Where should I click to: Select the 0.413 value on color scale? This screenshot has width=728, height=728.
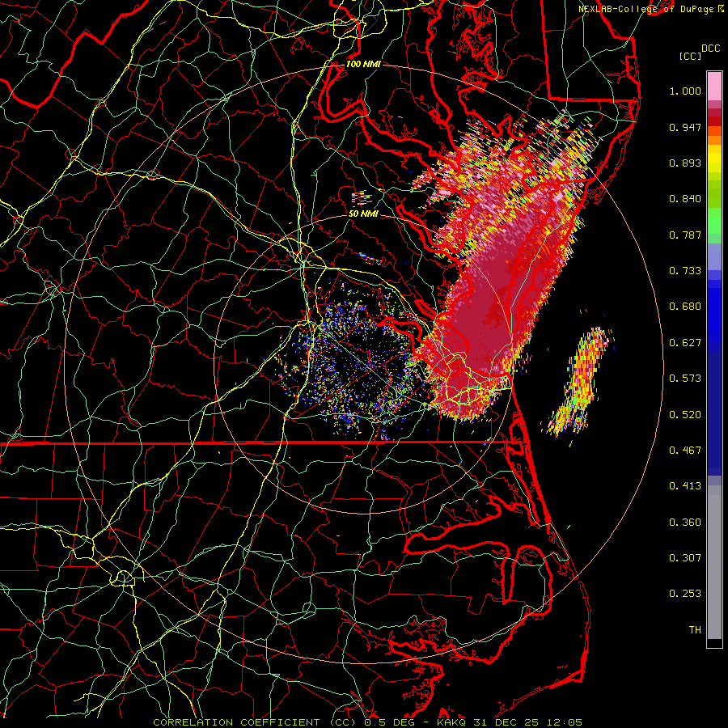[685, 486]
